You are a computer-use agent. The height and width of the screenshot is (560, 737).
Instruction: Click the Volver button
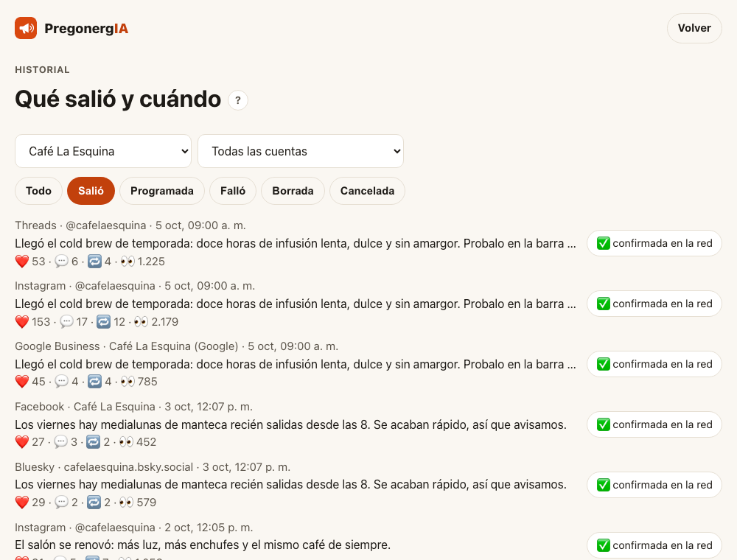coord(694,28)
